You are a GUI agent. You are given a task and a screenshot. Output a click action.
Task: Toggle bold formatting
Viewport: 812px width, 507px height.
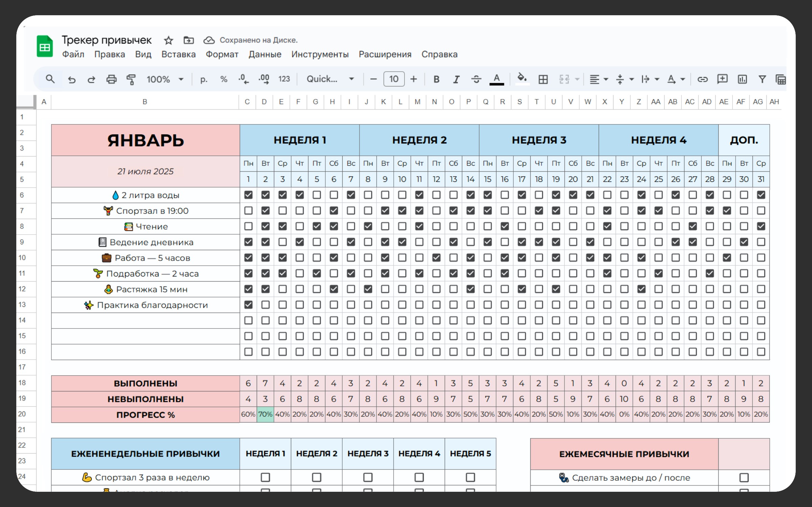(x=436, y=79)
